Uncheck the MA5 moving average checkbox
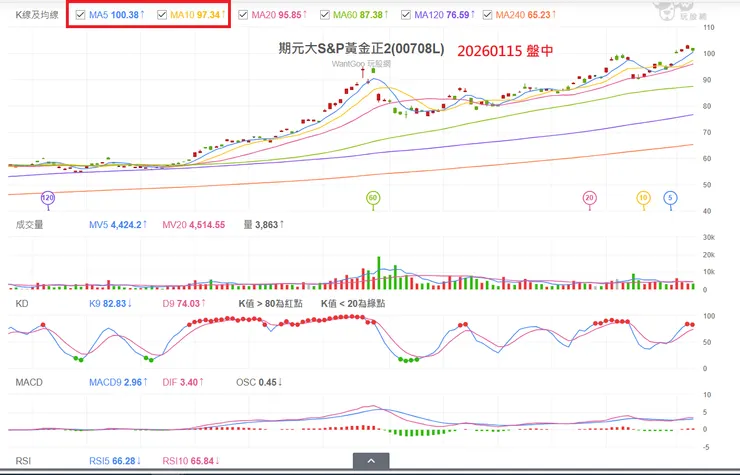 coord(80,15)
